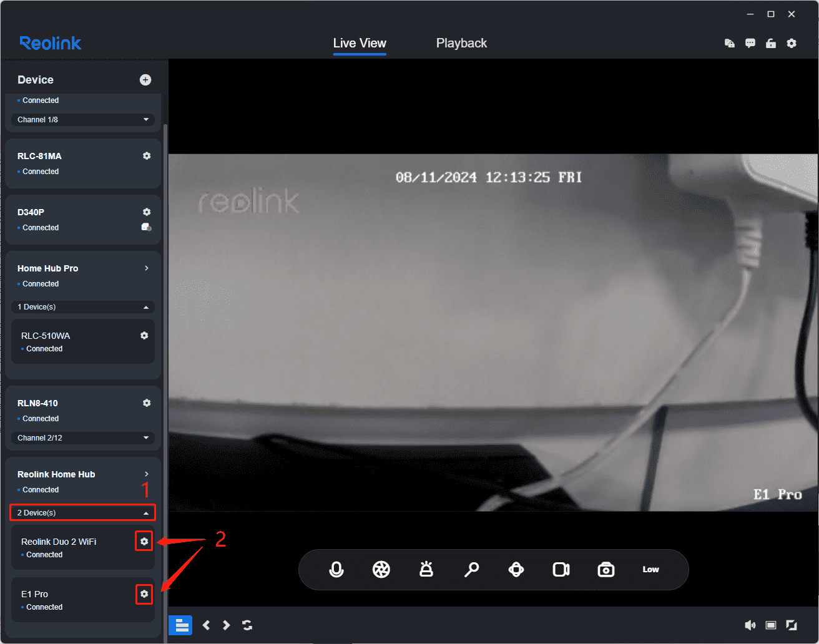Change the screen layout icon
This screenshot has width=819, height=644.
click(x=771, y=625)
